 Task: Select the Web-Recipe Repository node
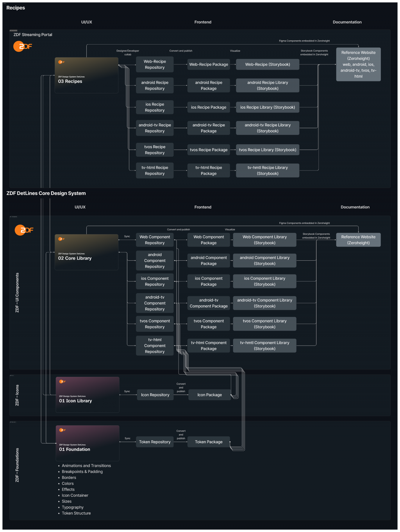tap(155, 64)
